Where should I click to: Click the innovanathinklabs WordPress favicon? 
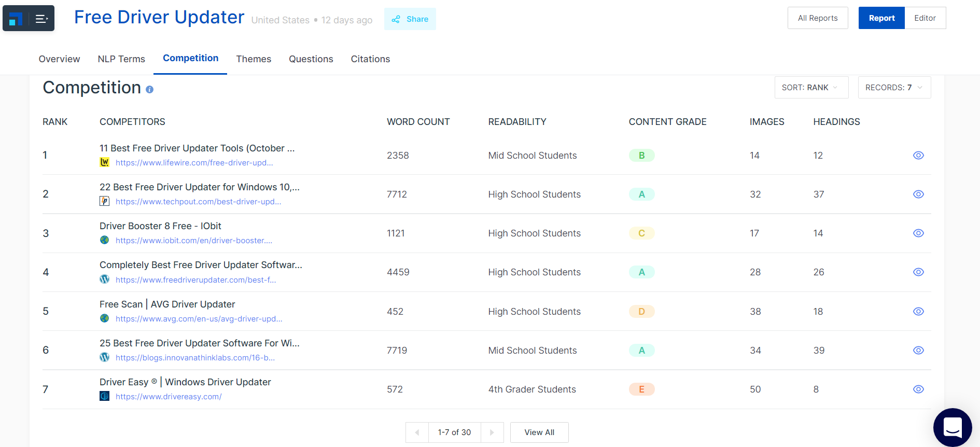[104, 357]
